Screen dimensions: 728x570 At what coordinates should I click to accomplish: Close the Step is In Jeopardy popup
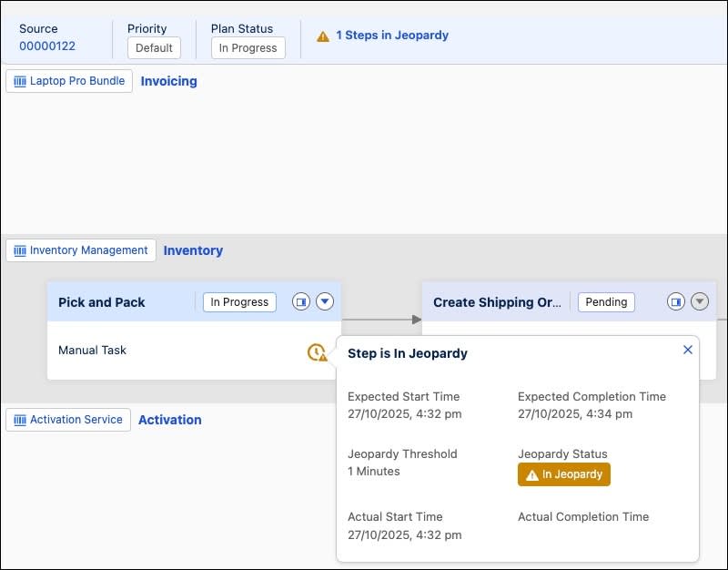(x=688, y=350)
